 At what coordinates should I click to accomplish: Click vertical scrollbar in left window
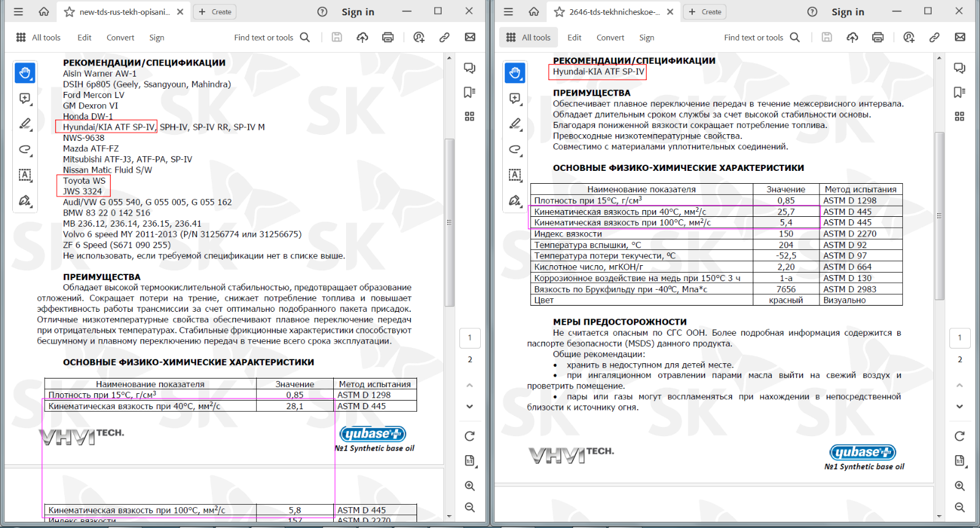(x=450, y=222)
